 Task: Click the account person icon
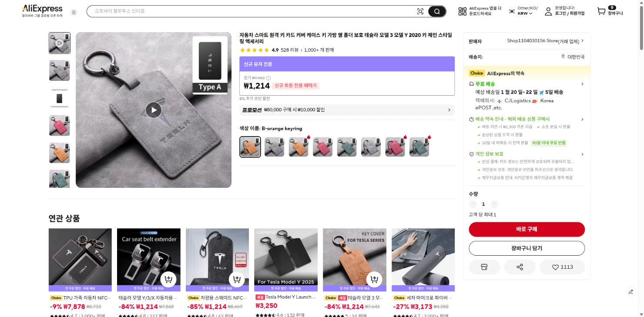[x=548, y=11]
